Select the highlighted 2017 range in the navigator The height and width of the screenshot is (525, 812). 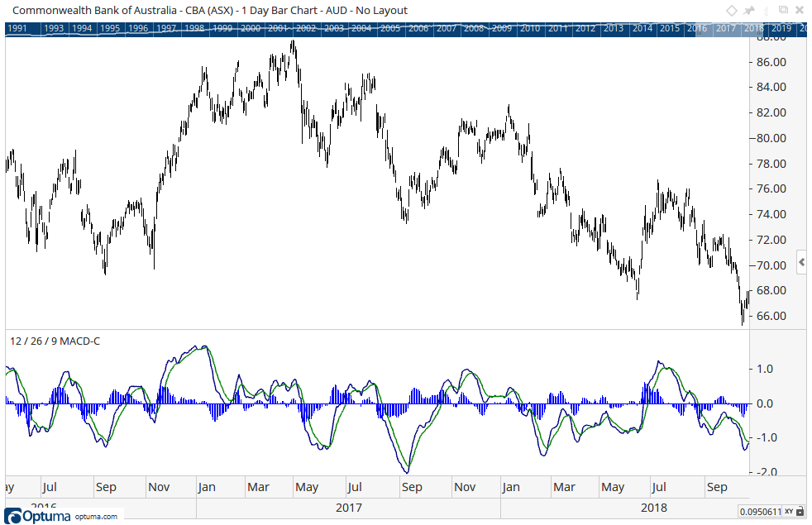click(725, 28)
